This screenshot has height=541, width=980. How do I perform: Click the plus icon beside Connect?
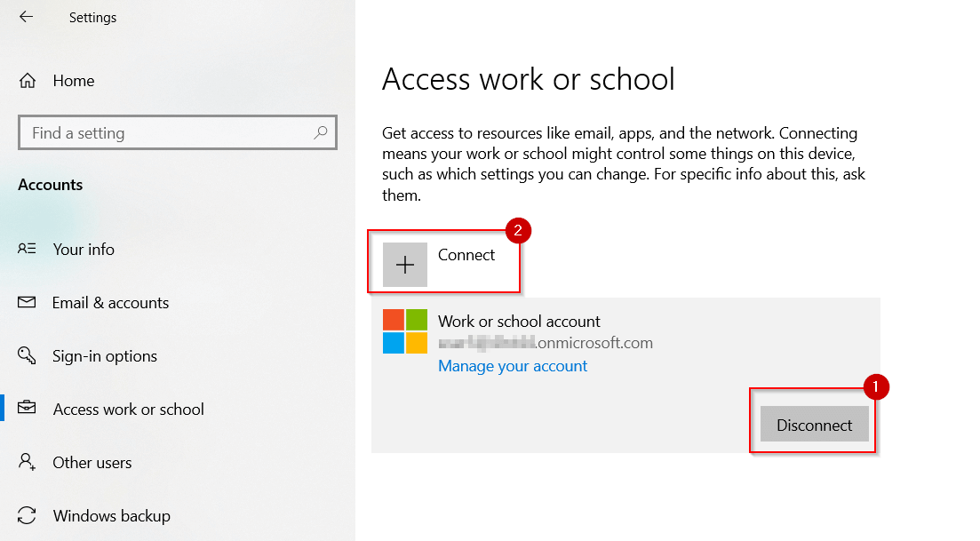click(x=405, y=265)
